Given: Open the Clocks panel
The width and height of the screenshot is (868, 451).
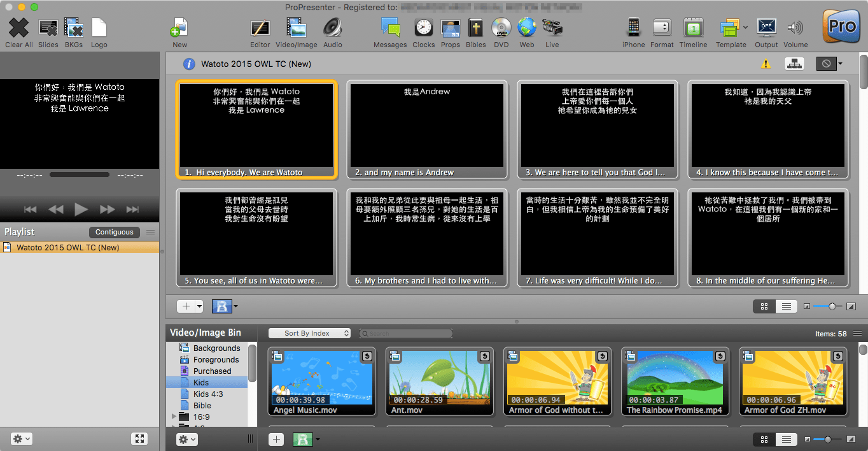Looking at the screenshot, I should (424, 28).
